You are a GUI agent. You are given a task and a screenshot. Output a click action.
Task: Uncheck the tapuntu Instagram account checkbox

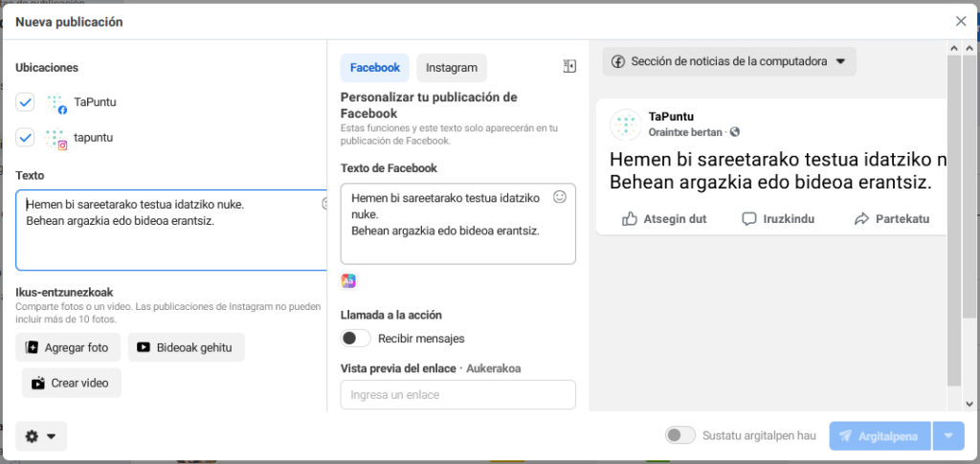coord(25,138)
